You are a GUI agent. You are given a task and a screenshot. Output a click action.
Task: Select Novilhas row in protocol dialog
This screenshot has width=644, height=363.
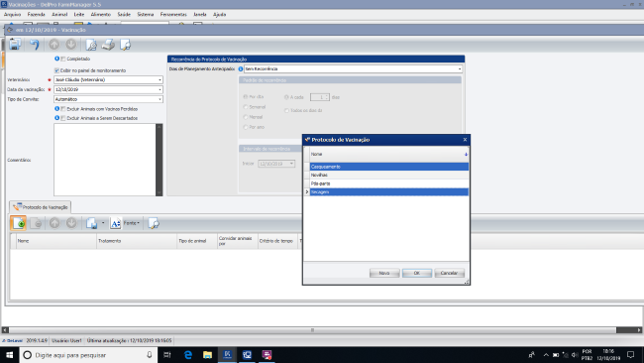pos(389,176)
